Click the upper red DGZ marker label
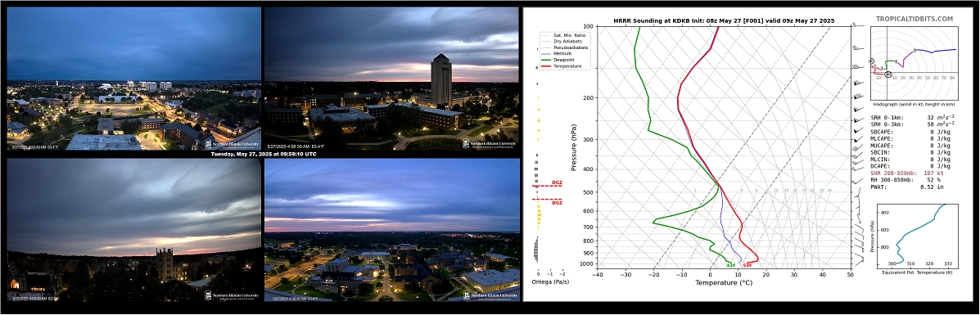The width and height of the screenshot is (980, 315). pos(556,183)
